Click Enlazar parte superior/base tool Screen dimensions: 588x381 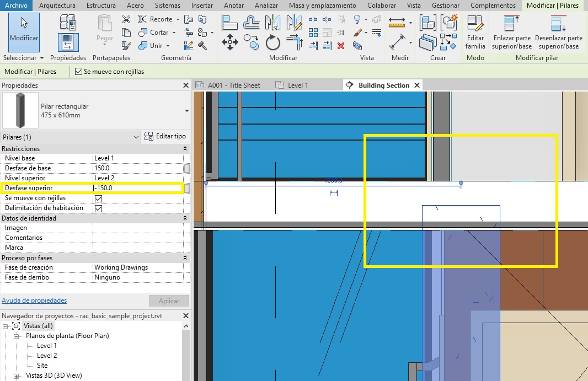512,32
